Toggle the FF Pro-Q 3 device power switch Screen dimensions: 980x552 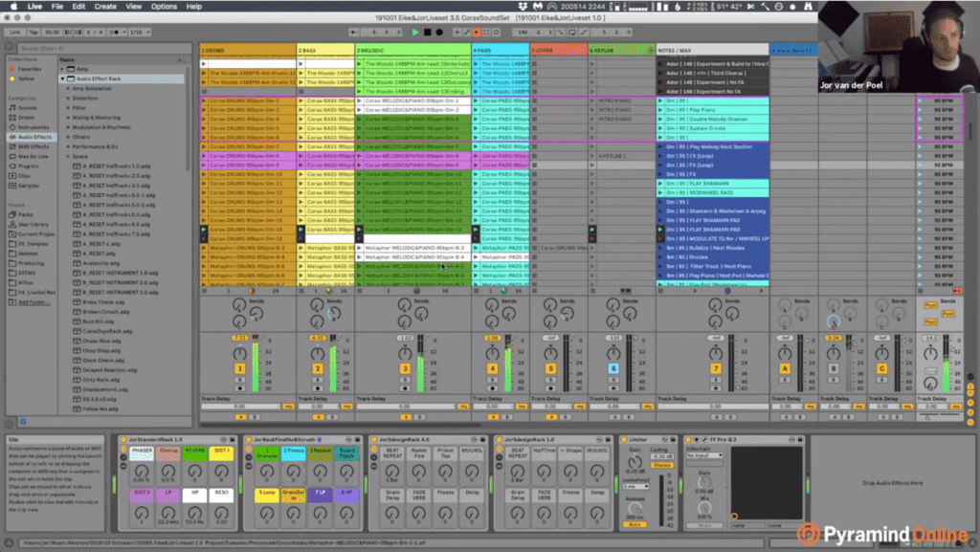(x=687, y=439)
